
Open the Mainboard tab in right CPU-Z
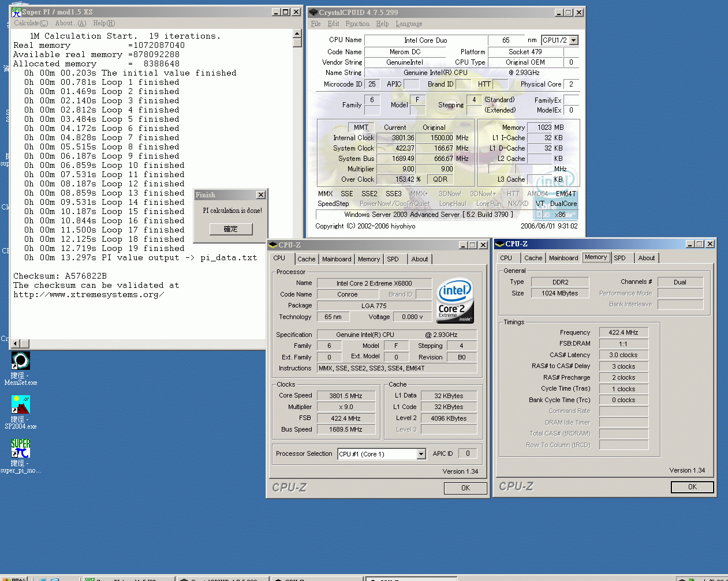click(563, 258)
